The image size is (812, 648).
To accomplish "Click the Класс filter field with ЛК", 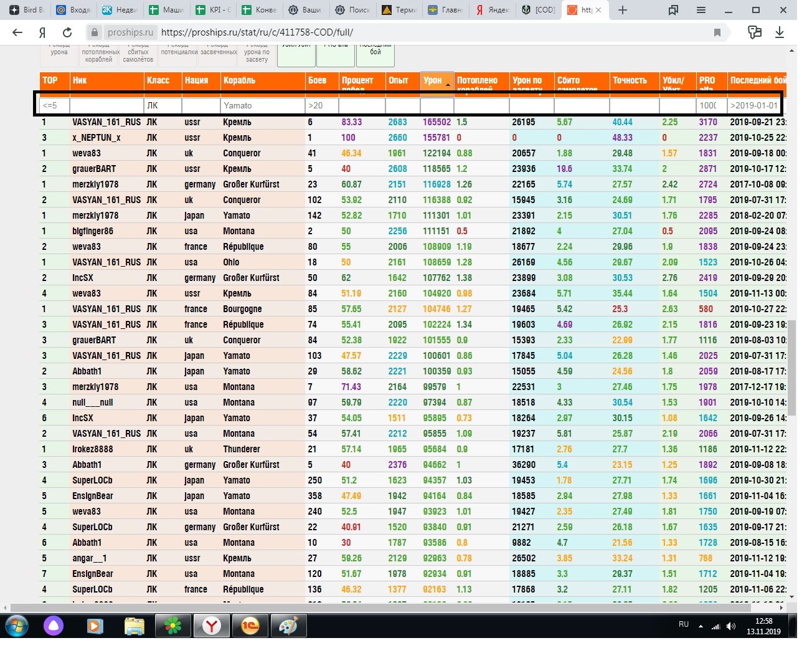I will pos(163,105).
